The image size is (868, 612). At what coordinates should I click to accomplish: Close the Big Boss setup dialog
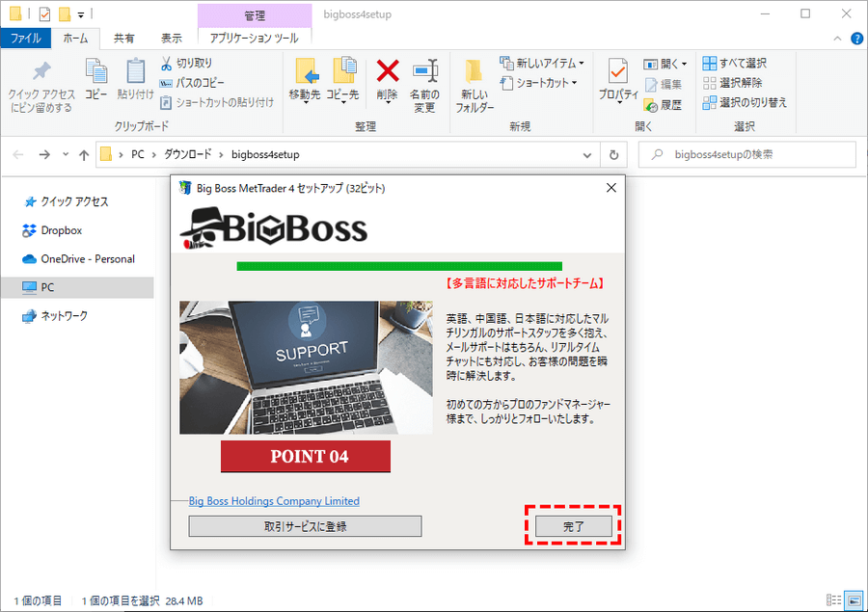tap(611, 188)
